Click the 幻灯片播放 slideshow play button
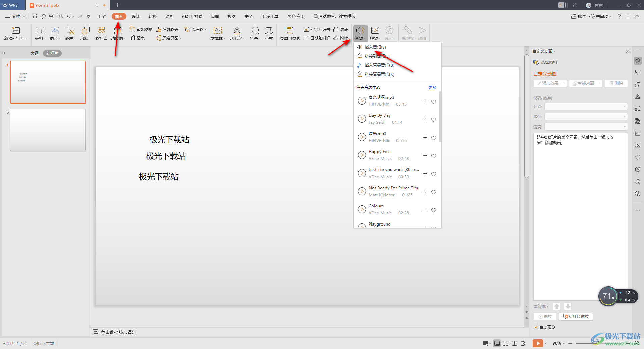Image resolution: width=644 pixels, height=349 pixels. pos(576,317)
